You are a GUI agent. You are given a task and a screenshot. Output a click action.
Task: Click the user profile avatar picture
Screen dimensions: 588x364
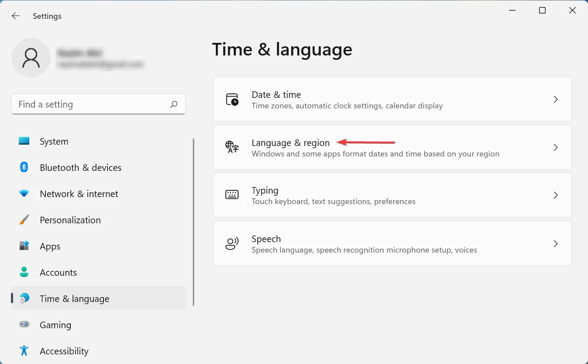pos(31,58)
